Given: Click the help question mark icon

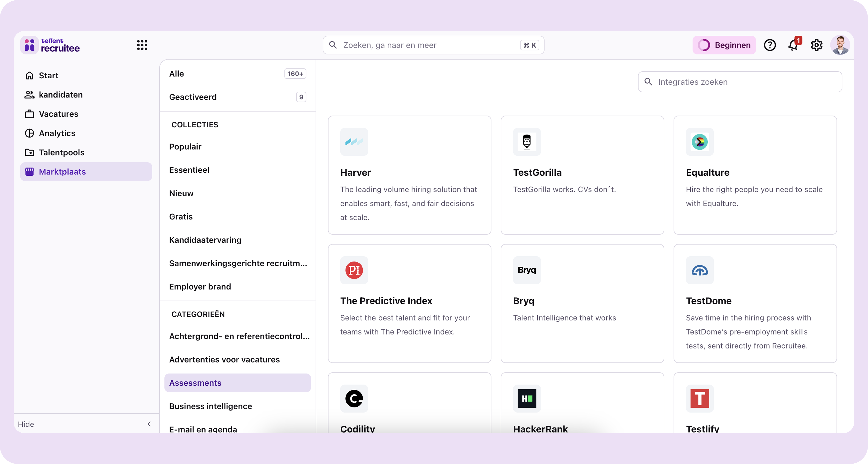Looking at the screenshot, I should click(x=770, y=45).
